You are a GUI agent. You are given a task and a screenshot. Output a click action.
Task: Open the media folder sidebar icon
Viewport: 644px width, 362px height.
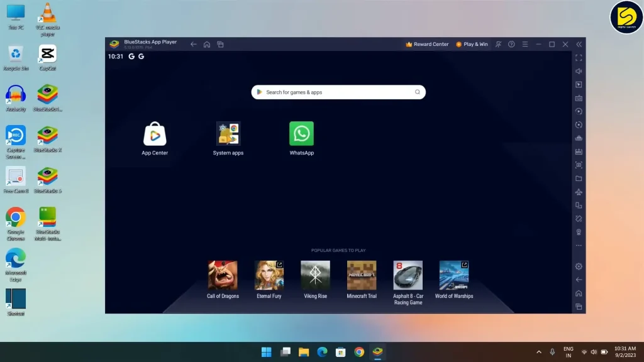click(579, 178)
